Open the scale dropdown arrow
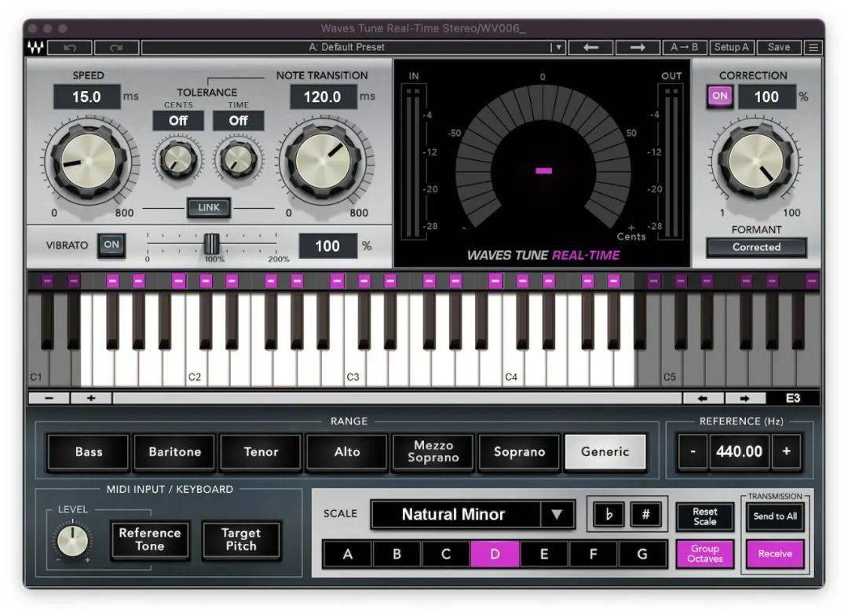The image size is (848, 616). coord(557,514)
